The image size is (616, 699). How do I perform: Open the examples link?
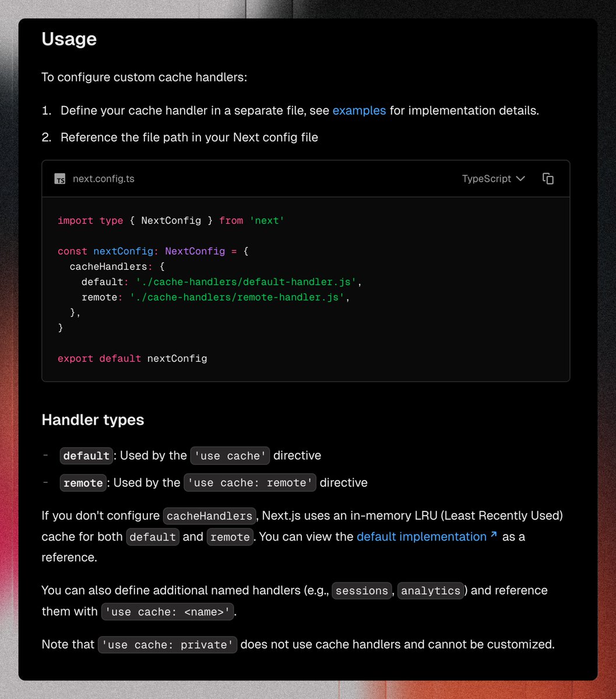[360, 111]
